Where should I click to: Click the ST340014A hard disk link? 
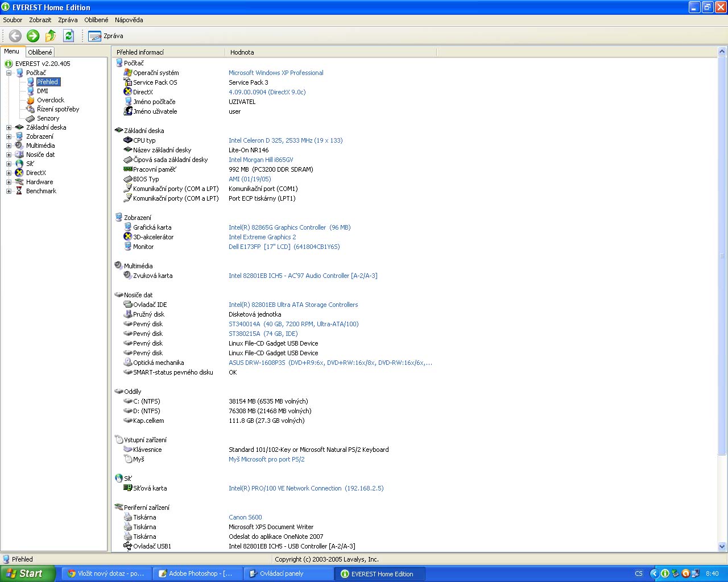click(293, 324)
